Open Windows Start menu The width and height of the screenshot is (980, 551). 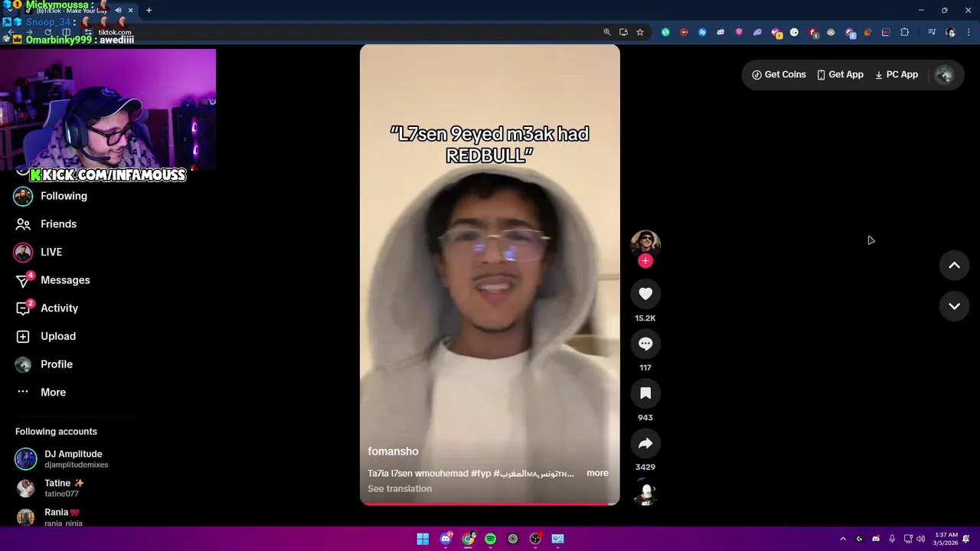(x=423, y=539)
